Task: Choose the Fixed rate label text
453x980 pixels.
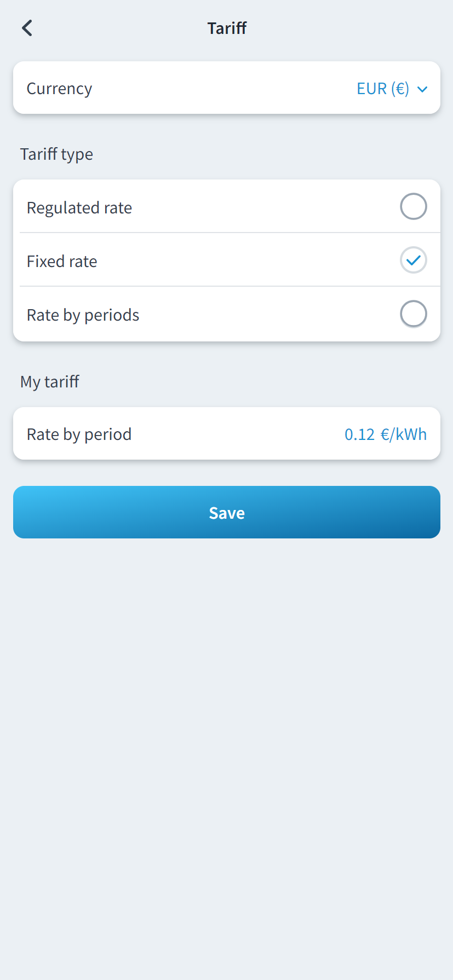Action: click(62, 262)
